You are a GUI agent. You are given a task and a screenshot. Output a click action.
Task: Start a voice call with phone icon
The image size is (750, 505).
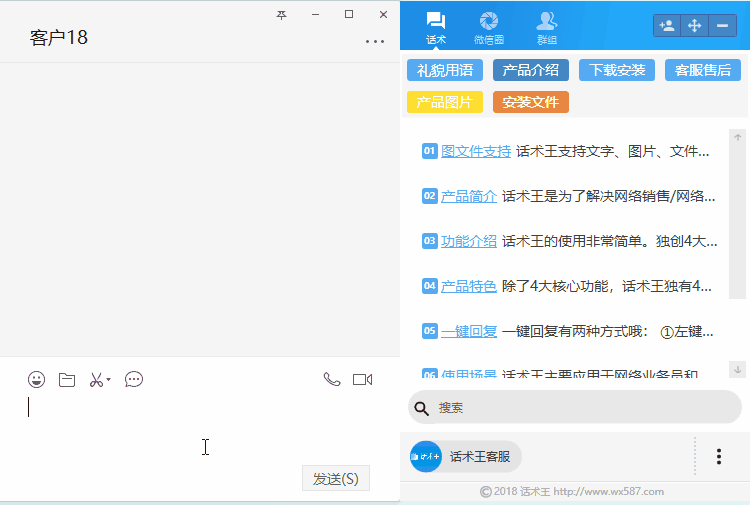(332, 379)
